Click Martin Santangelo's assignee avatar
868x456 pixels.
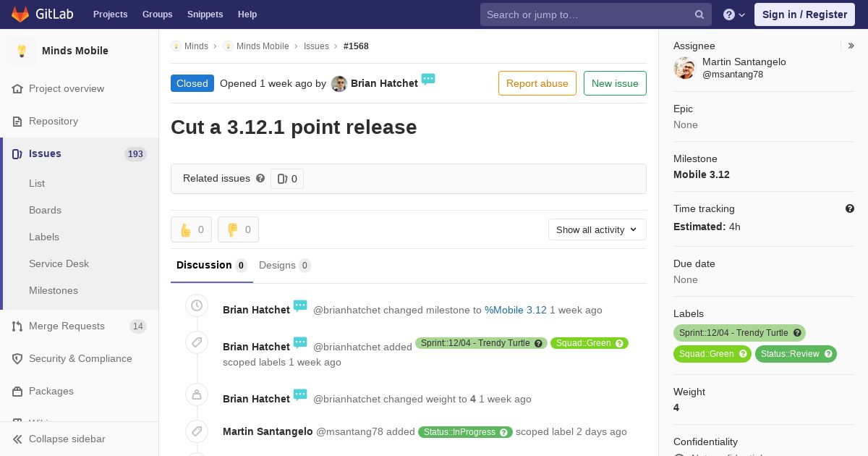coord(684,68)
